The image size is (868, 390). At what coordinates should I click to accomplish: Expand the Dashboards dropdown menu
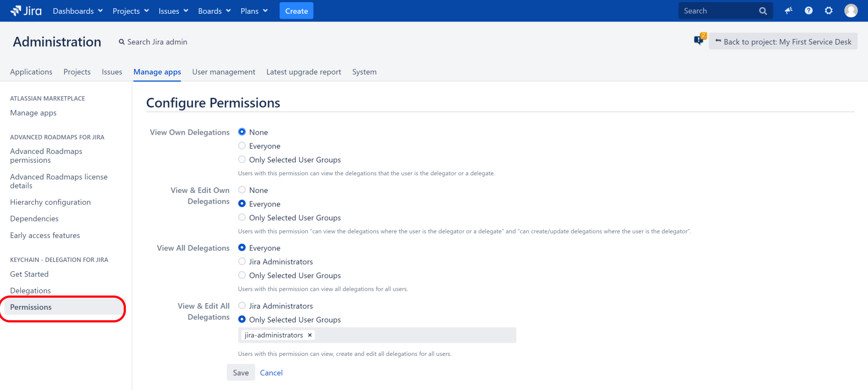click(78, 11)
